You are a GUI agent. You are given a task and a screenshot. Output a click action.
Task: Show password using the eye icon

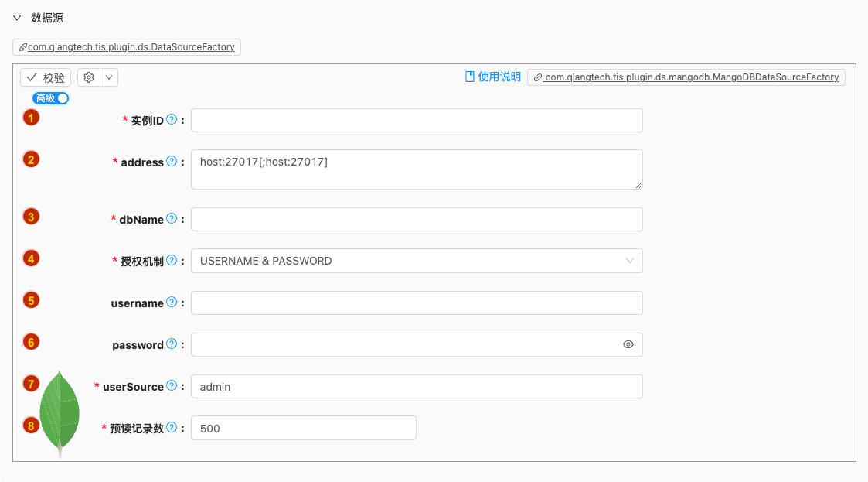pos(628,344)
